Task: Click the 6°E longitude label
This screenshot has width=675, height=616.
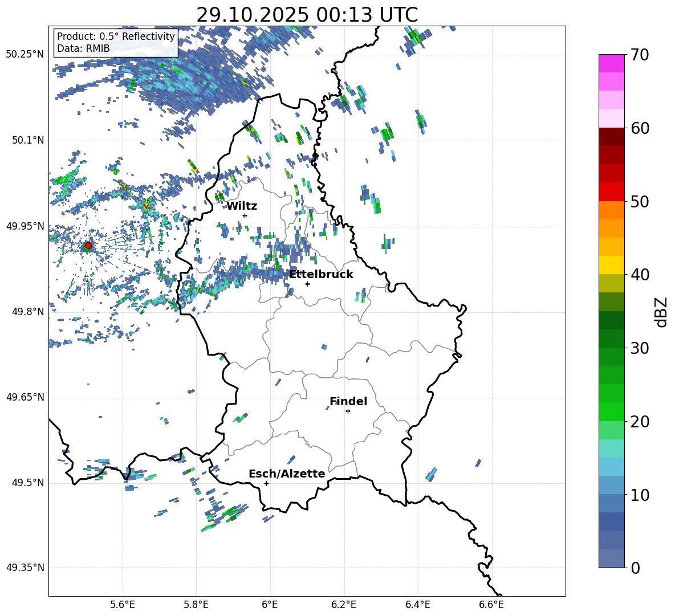Action: click(x=270, y=605)
